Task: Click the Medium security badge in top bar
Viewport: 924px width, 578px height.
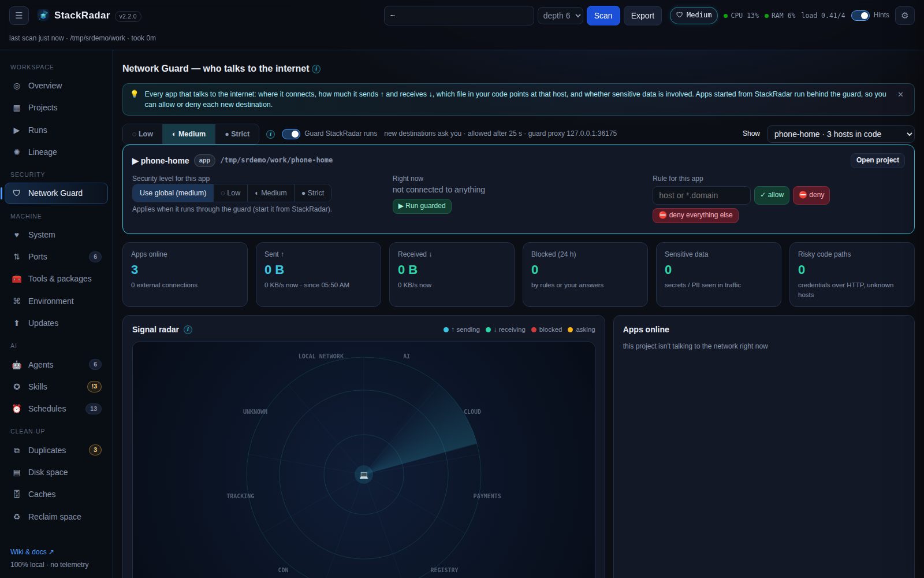Action: point(694,16)
